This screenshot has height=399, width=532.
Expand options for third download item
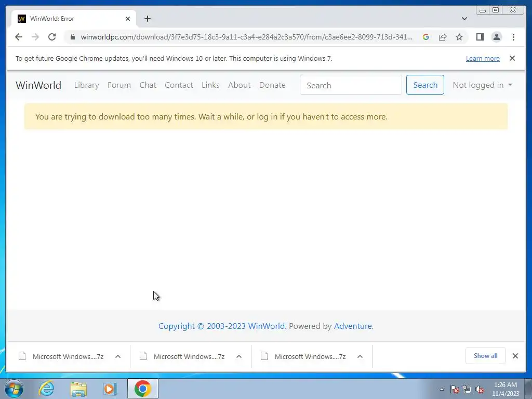tap(360, 356)
